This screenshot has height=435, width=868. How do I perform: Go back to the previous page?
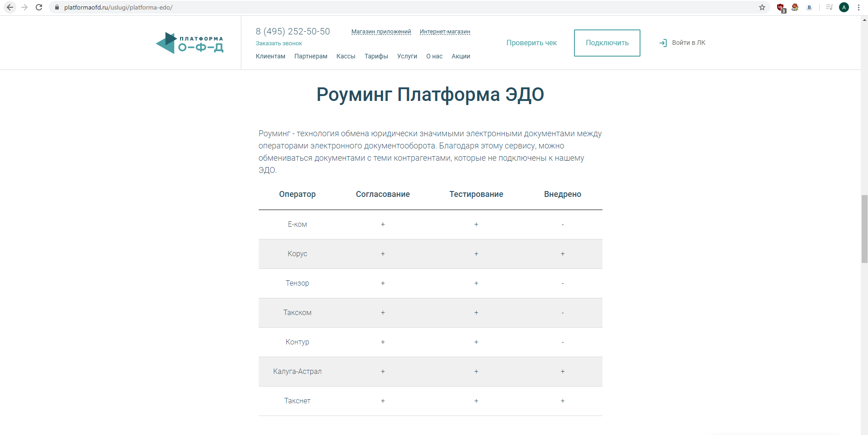[10, 7]
